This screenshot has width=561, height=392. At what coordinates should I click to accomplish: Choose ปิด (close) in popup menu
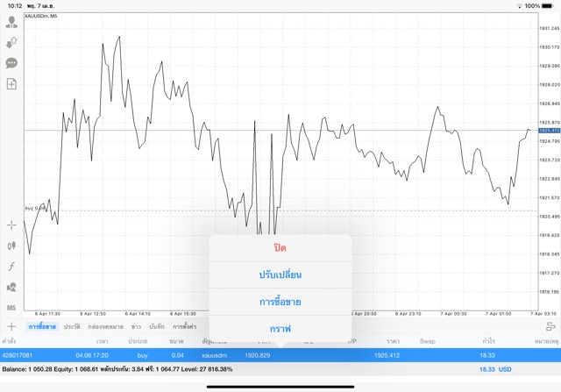[280, 248]
